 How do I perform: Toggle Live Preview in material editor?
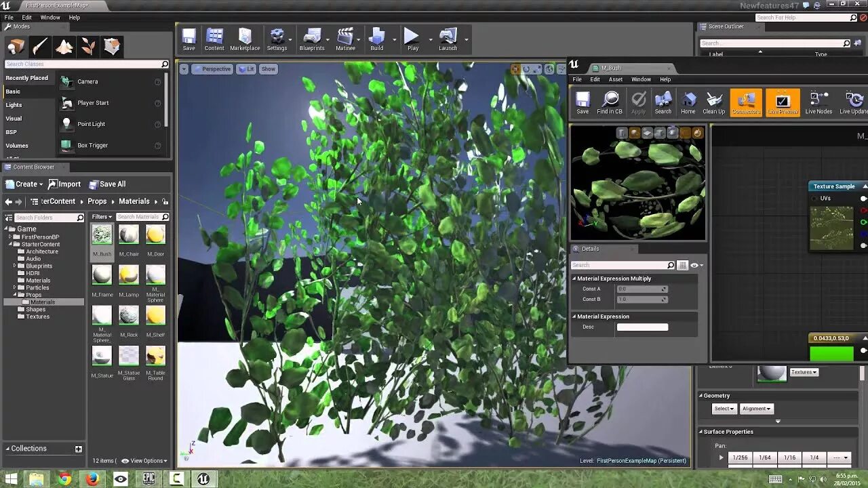coord(783,103)
